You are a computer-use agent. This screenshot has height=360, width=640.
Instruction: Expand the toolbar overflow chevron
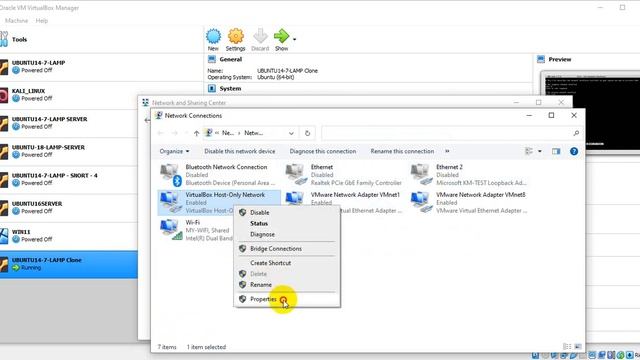click(x=447, y=151)
